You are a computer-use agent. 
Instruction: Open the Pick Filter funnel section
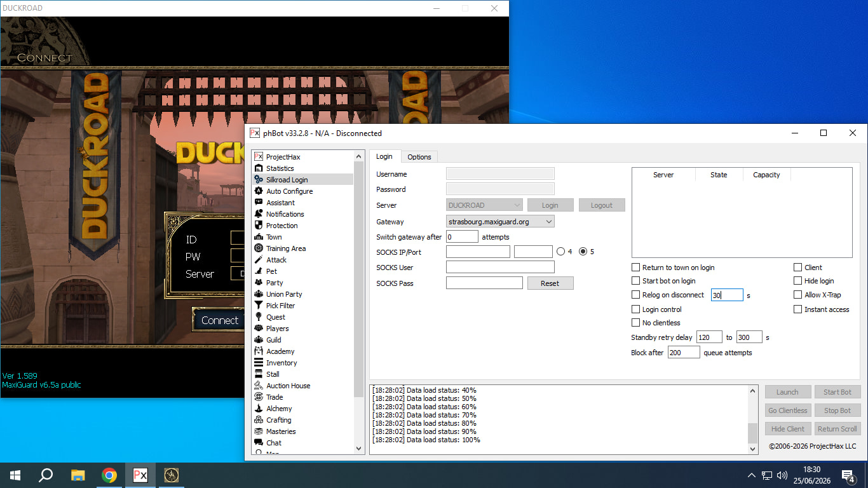(280, 306)
